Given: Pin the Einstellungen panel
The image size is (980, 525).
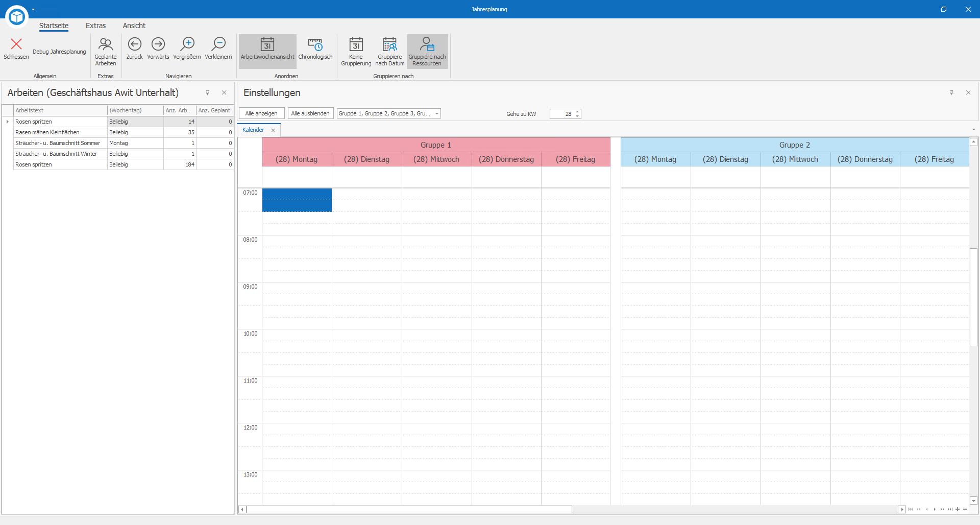Looking at the screenshot, I should click(952, 93).
